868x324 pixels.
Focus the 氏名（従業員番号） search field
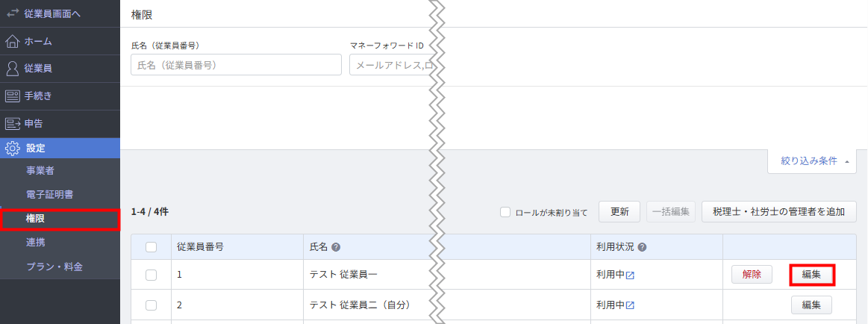[237, 65]
